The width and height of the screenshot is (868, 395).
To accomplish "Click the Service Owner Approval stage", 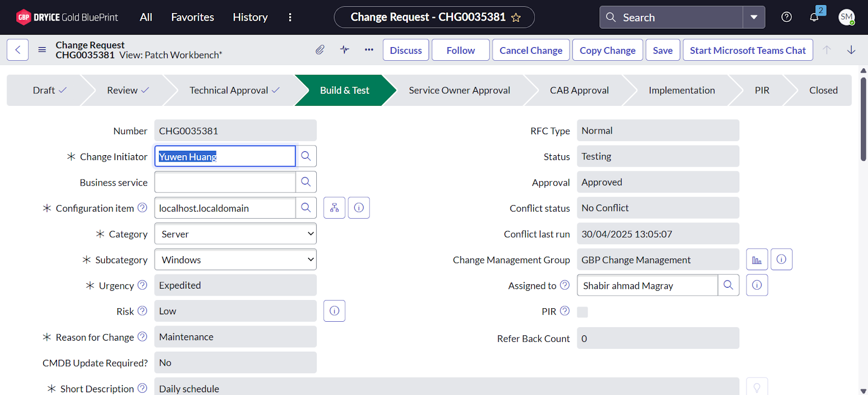I will (459, 91).
